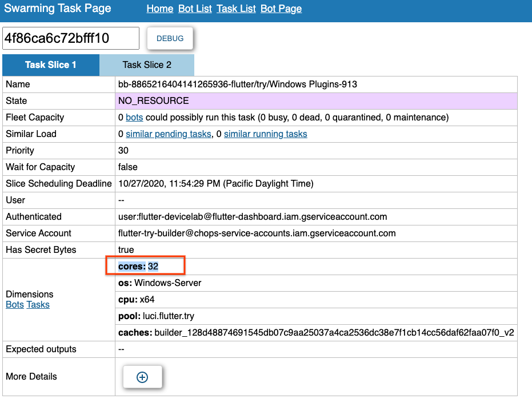Click the Swarming Task Page header title

click(x=56, y=9)
